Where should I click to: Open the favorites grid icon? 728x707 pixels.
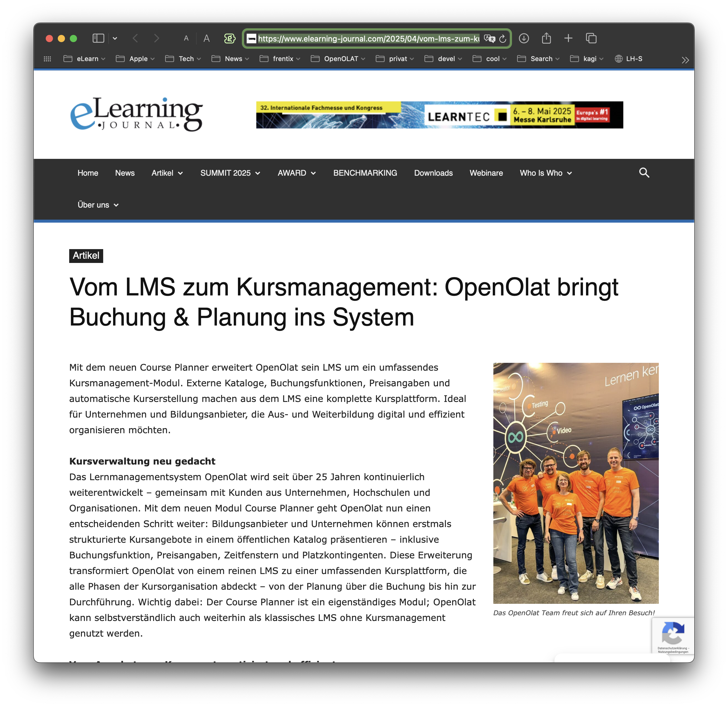47,59
